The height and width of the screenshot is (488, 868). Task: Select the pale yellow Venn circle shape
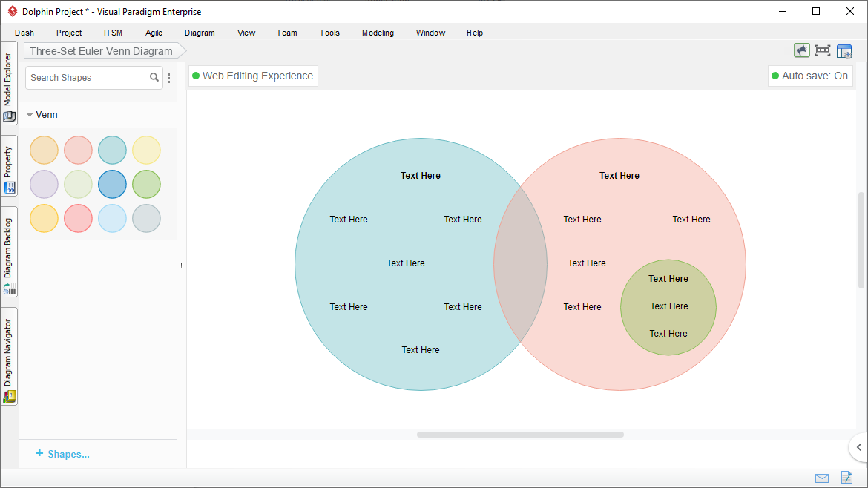(x=146, y=150)
